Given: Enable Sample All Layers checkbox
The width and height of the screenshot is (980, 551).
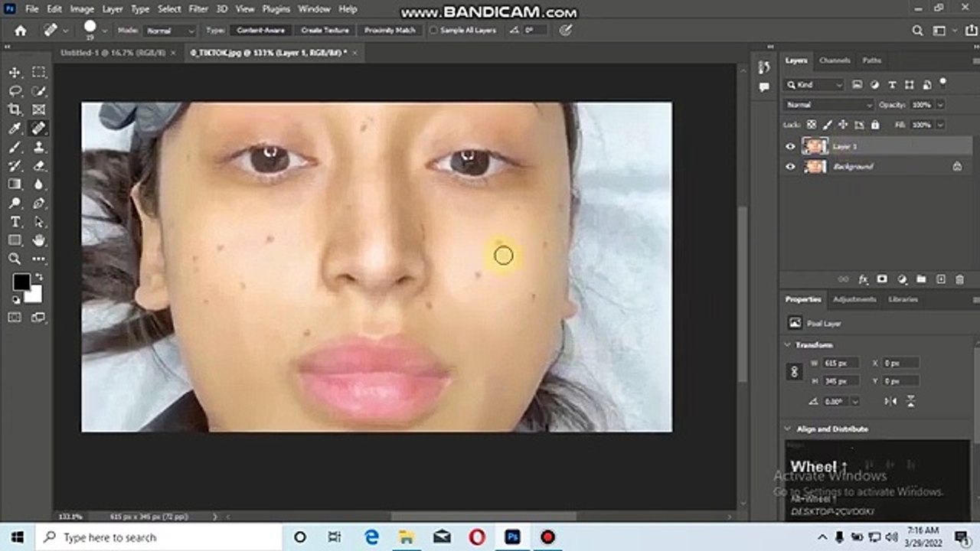Looking at the screenshot, I should [433, 31].
